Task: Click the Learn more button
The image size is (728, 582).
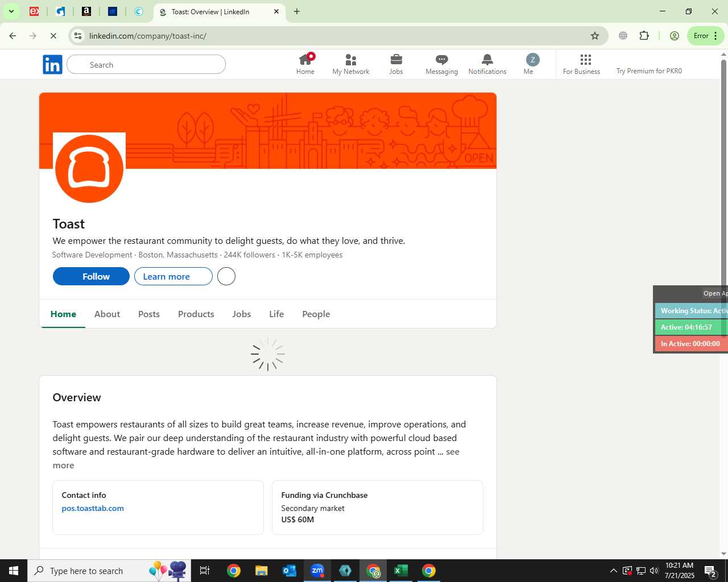Action: (173, 277)
